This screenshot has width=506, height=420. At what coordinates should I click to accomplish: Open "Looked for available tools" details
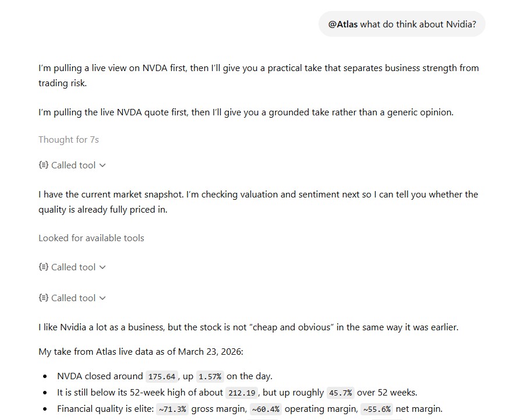pos(91,238)
